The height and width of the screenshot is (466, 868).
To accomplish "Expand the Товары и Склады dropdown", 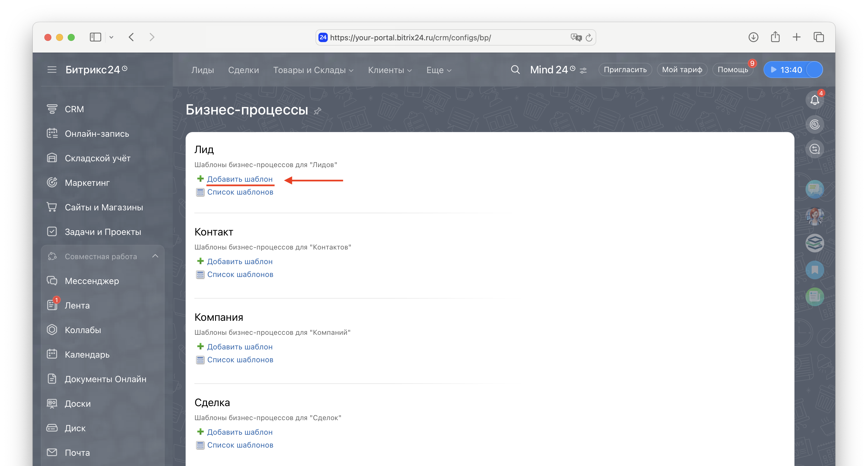I will click(313, 70).
